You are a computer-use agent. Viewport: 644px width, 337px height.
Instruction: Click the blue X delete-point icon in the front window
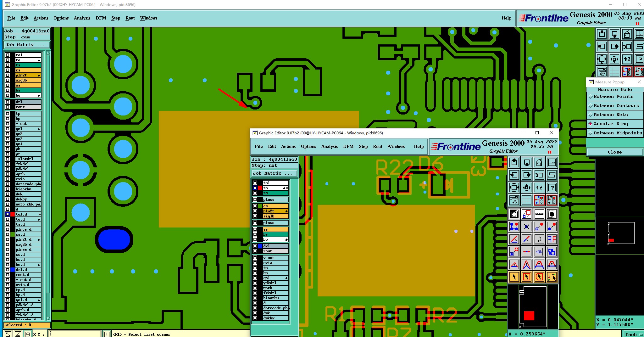(527, 227)
